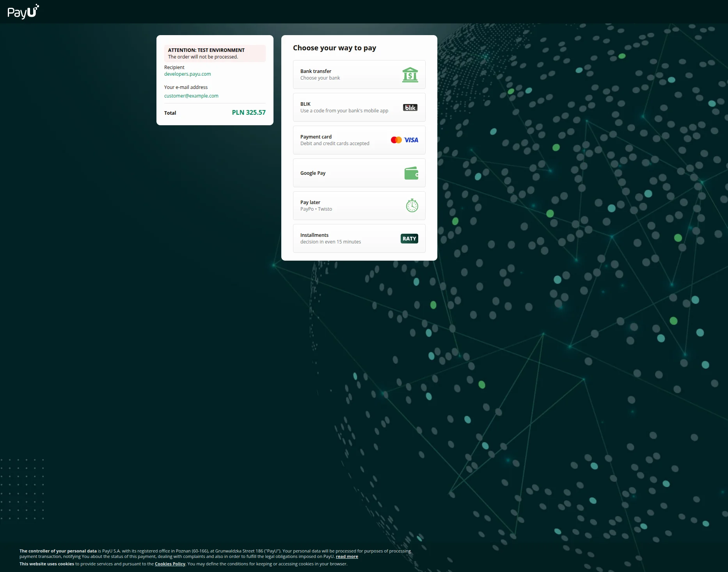Click the VISA logo icon

[411, 140]
